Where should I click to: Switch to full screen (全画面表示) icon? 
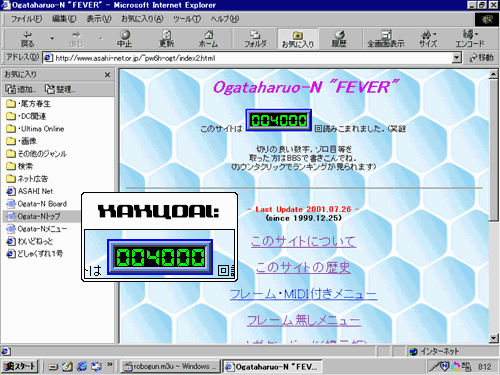[386, 39]
